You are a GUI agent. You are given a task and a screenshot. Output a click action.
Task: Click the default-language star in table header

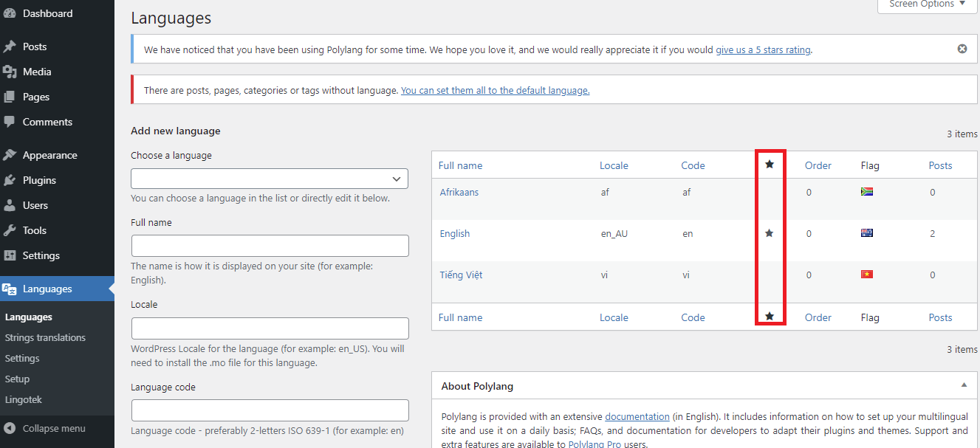[x=770, y=165]
